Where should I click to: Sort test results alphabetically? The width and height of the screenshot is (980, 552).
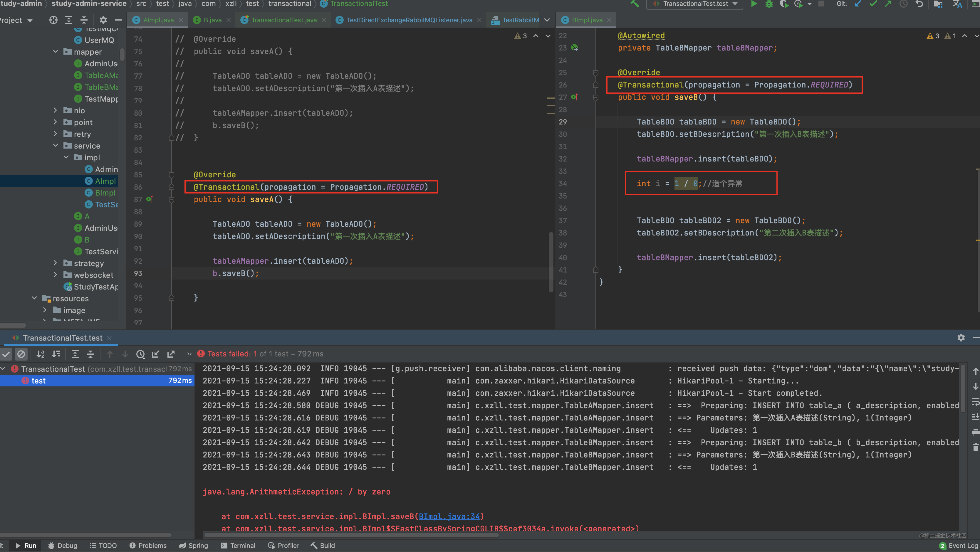pos(40,354)
